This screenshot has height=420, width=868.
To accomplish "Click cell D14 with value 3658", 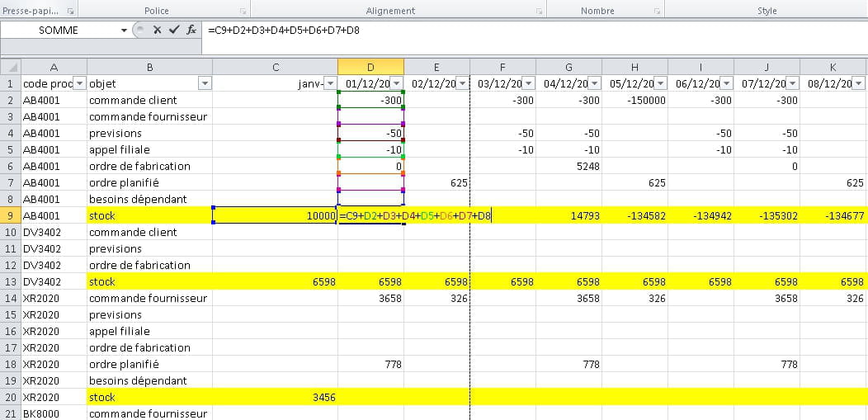I will coord(371,298).
